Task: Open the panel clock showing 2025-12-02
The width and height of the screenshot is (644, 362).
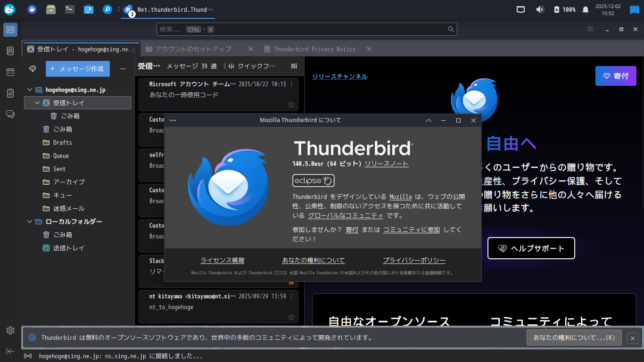Action: [608, 9]
